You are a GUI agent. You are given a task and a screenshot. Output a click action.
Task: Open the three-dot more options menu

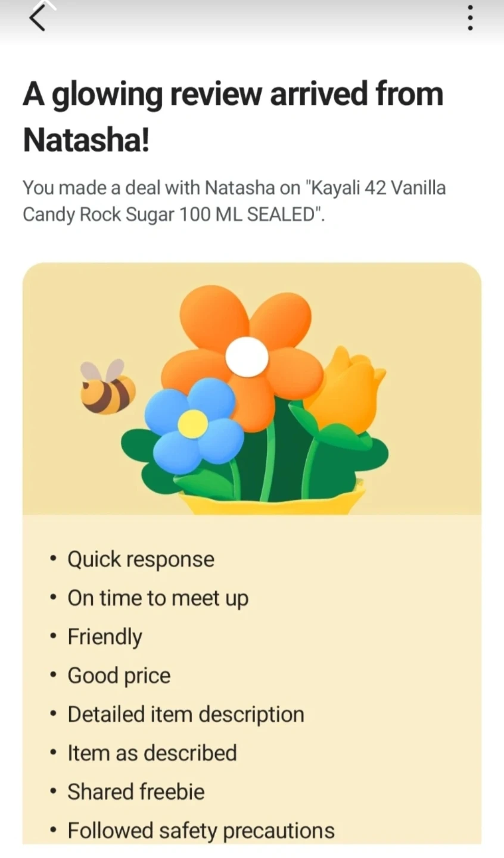[470, 18]
